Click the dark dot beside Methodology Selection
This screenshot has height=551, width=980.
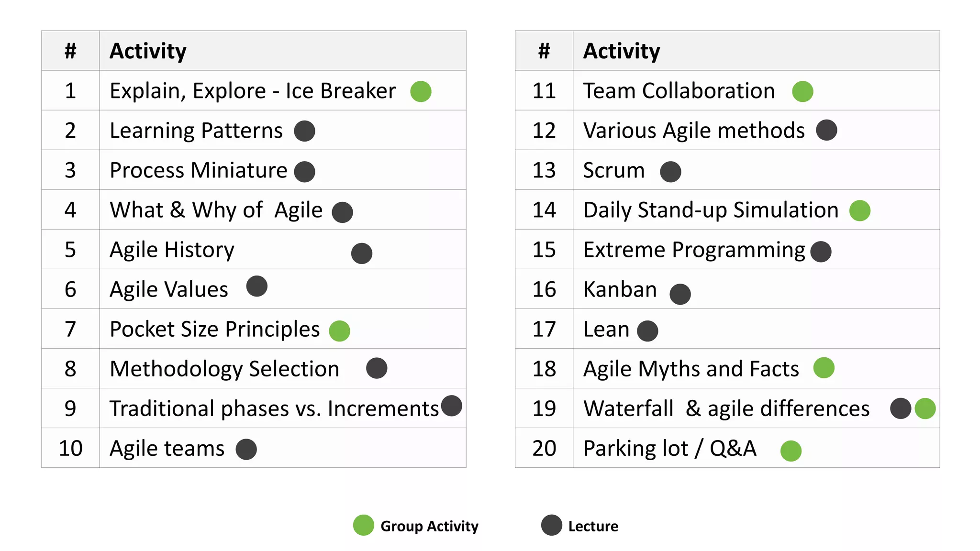(x=377, y=368)
